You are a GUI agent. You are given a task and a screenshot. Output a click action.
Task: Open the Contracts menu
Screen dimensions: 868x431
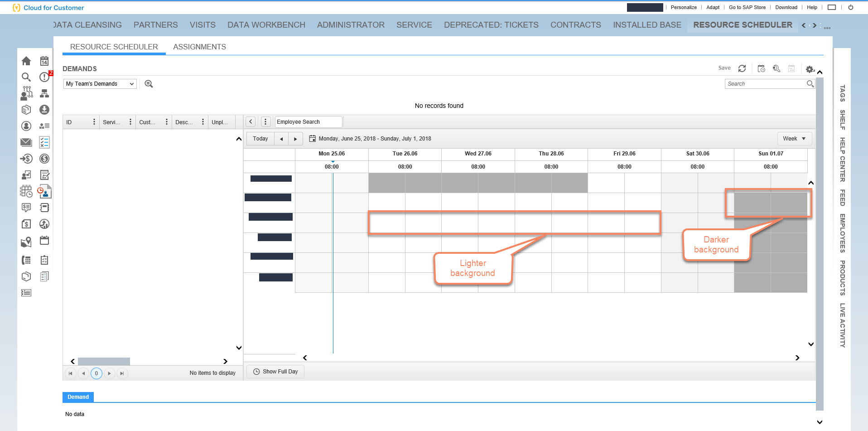coord(576,25)
